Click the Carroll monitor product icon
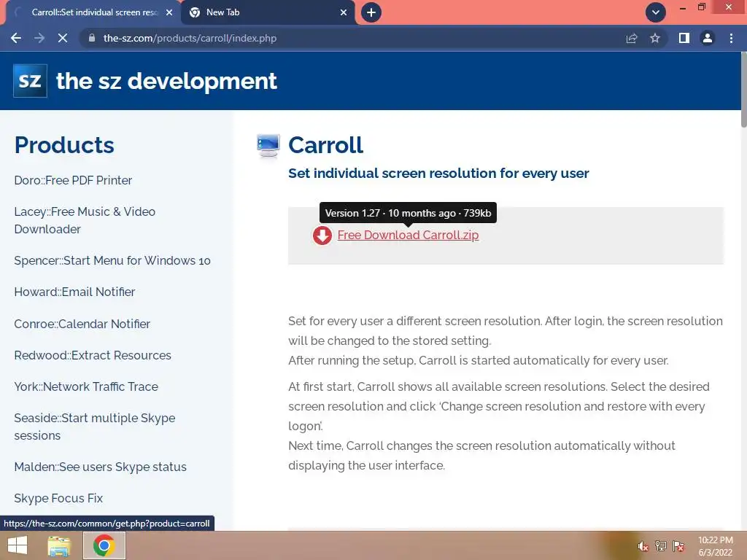 pos(268,145)
